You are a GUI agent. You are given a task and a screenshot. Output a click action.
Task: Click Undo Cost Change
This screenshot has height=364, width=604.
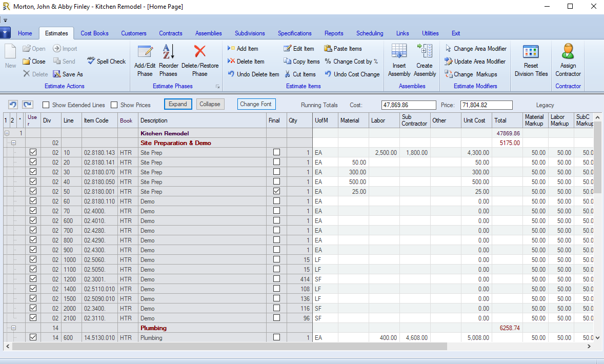(352, 74)
